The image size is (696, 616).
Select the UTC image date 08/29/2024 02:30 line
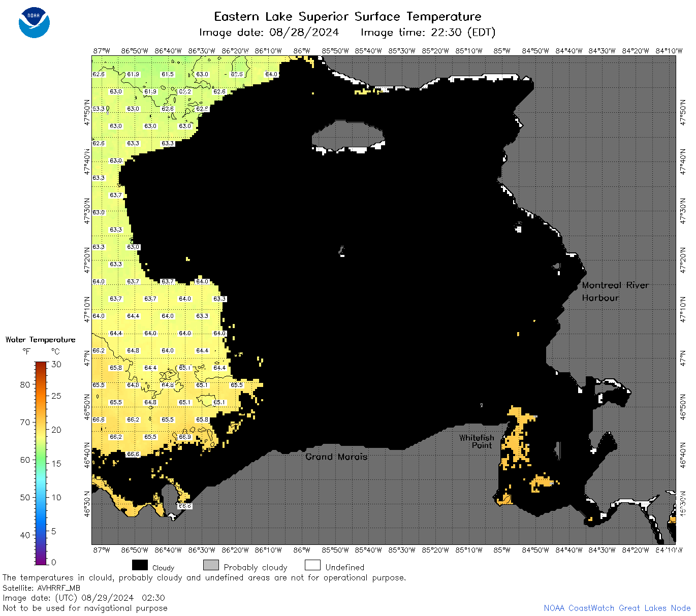point(84,598)
